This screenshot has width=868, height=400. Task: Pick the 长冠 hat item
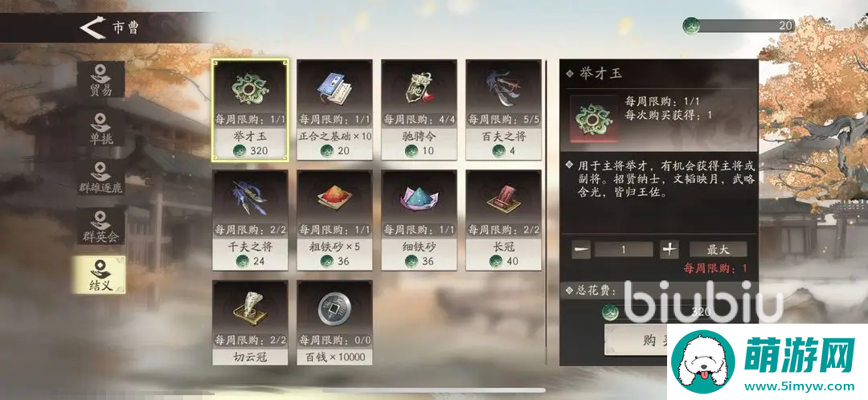pos(503,220)
